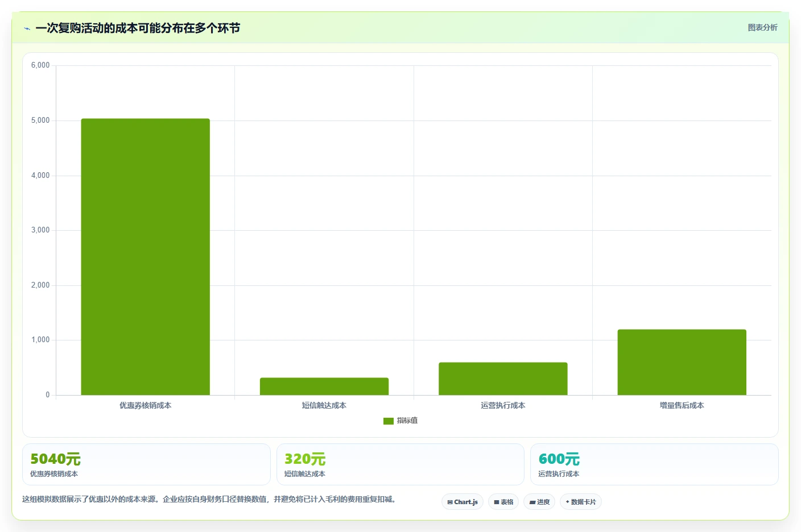Click the 6,000 y-axis tick label
This screenshot has width=801, height=532.
(x=40, y=65)
